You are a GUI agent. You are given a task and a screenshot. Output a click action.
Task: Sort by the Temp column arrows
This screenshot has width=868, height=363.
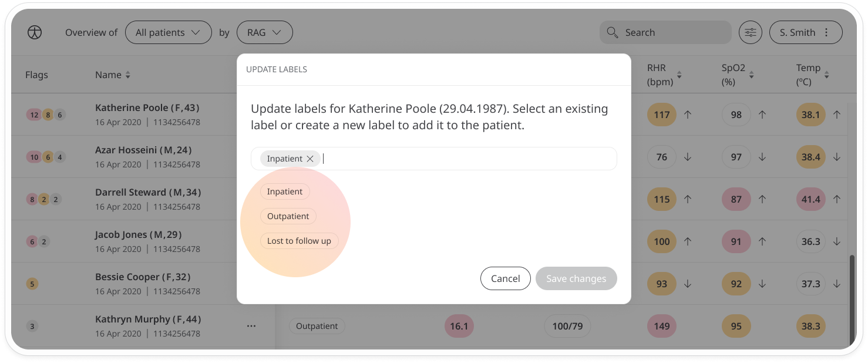click(x=827, y=75)
